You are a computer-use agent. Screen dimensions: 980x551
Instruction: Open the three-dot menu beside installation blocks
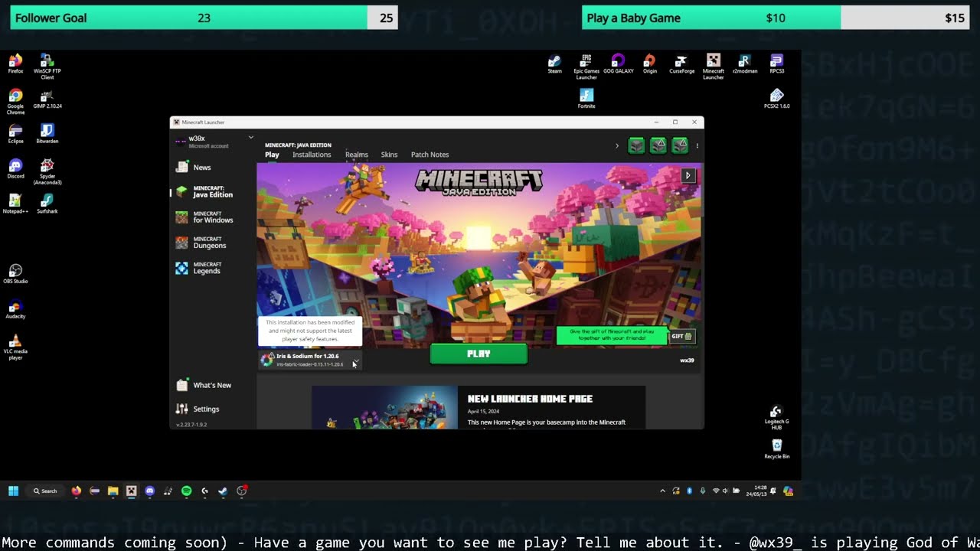(x=697, y=145)
